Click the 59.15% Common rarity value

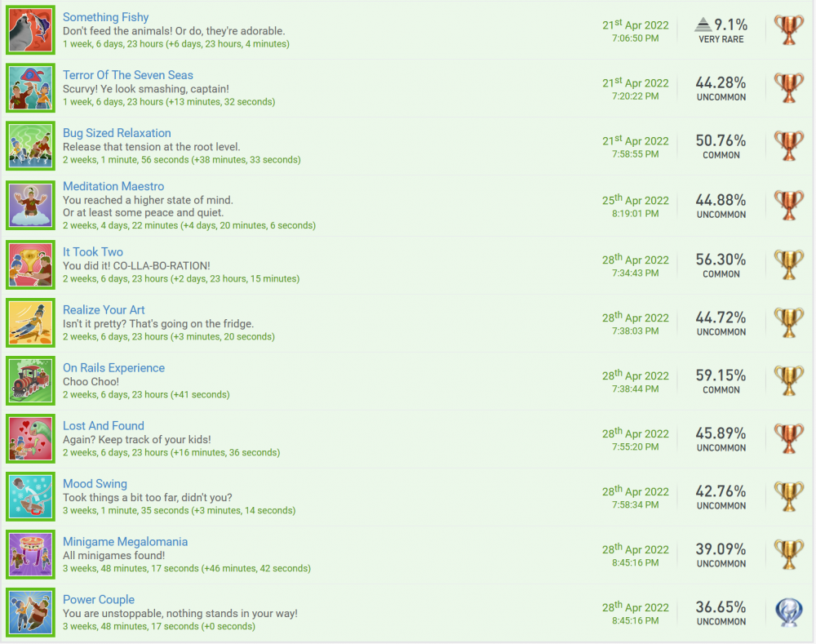tap(721, 375)
